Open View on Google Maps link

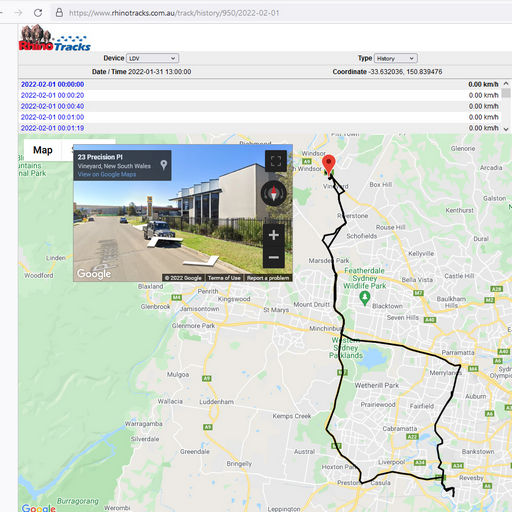coord(107,174)
